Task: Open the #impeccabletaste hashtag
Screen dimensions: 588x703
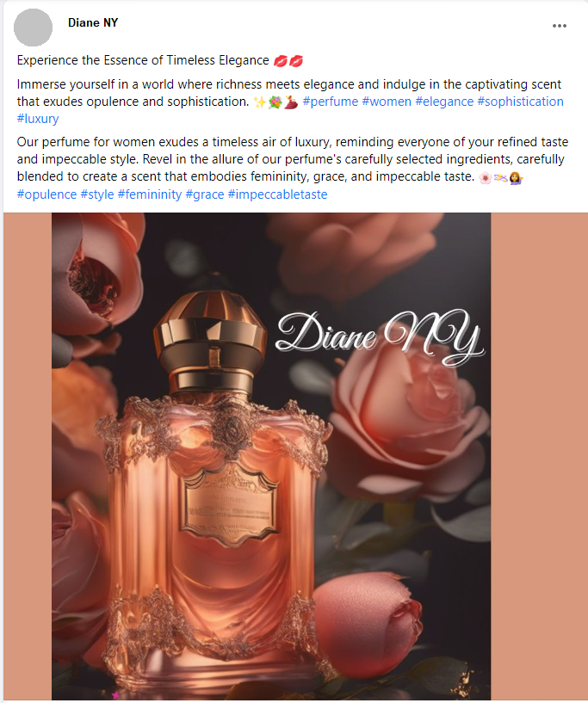Action: click(277, 194)
